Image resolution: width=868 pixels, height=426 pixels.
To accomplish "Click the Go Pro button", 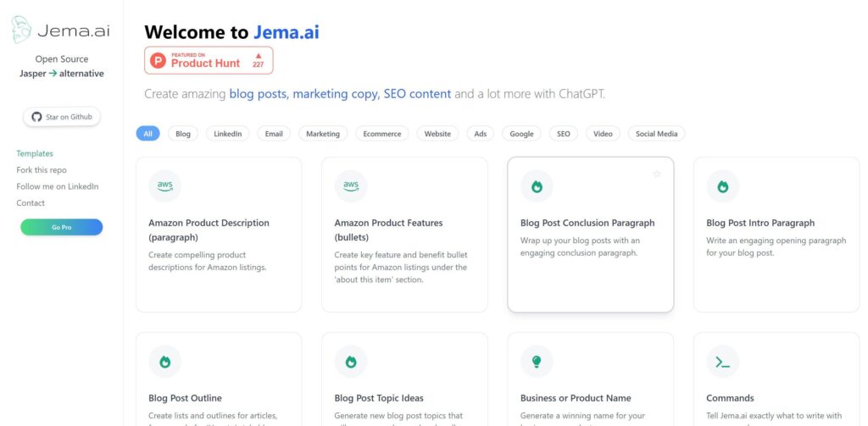I will click(x=62, y=227).
